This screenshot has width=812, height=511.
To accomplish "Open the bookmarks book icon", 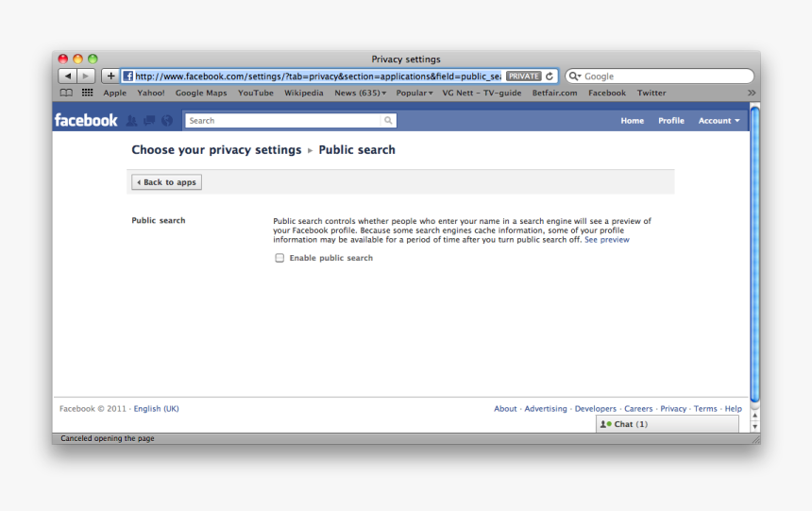I will pos(66,93).
